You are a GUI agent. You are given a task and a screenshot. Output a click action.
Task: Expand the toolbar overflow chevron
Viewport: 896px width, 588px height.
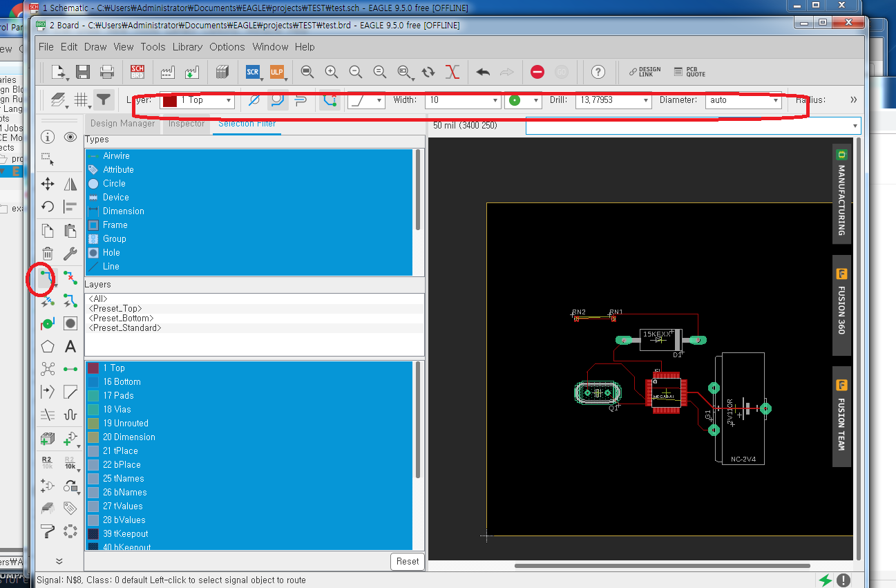(854, 100)
